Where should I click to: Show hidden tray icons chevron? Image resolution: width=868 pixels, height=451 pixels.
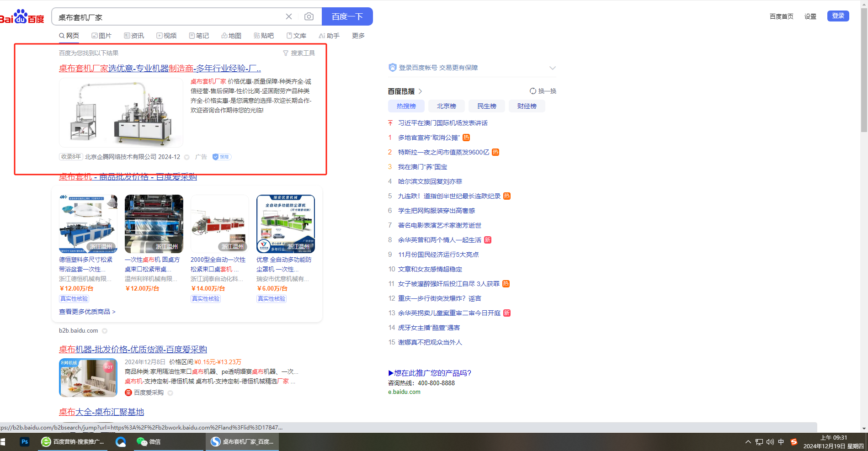coord(748,442)
